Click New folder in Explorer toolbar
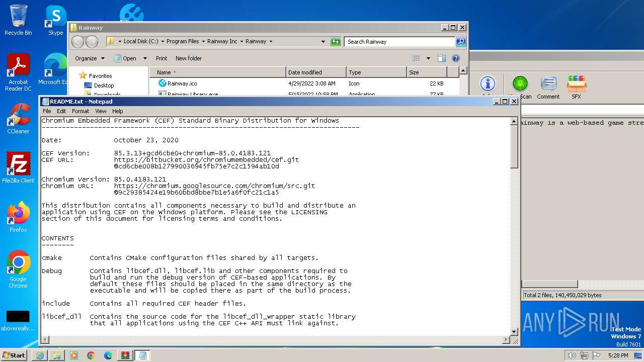 (x=189, y=58)
